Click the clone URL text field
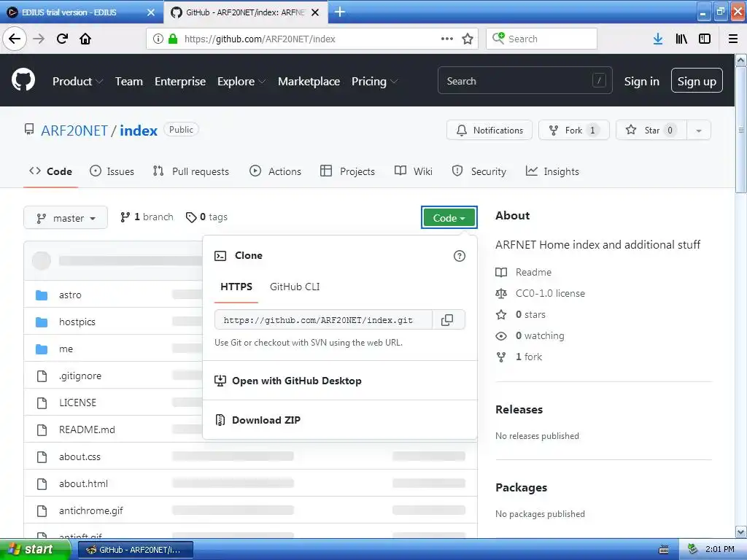The width and height of the screenshot is (747, 560). (x=323, y=320)
